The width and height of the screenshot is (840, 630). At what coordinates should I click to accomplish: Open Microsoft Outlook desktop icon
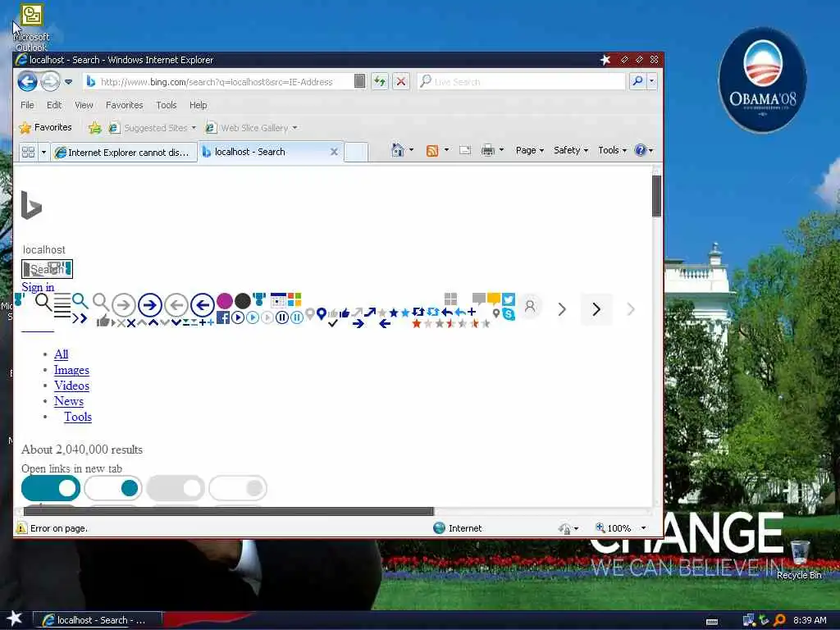(x=31, y=27)
